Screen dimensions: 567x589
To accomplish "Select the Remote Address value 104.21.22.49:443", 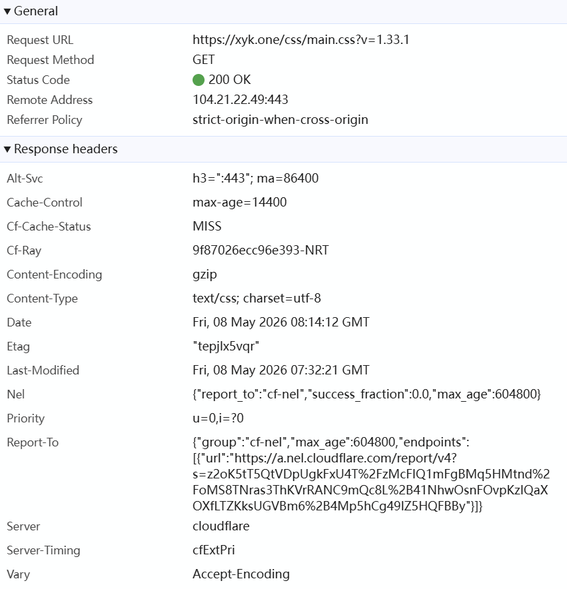I will [240, 100].
